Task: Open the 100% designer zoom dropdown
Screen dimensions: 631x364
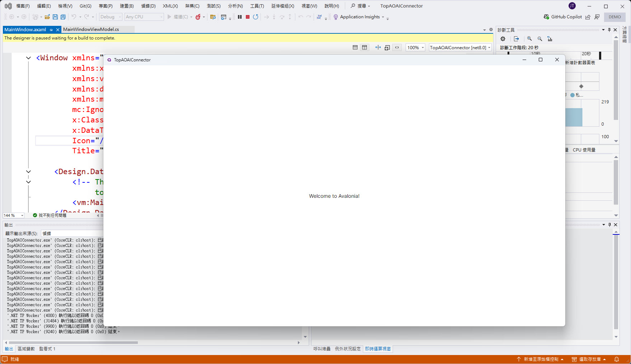Action: (416, 47)
